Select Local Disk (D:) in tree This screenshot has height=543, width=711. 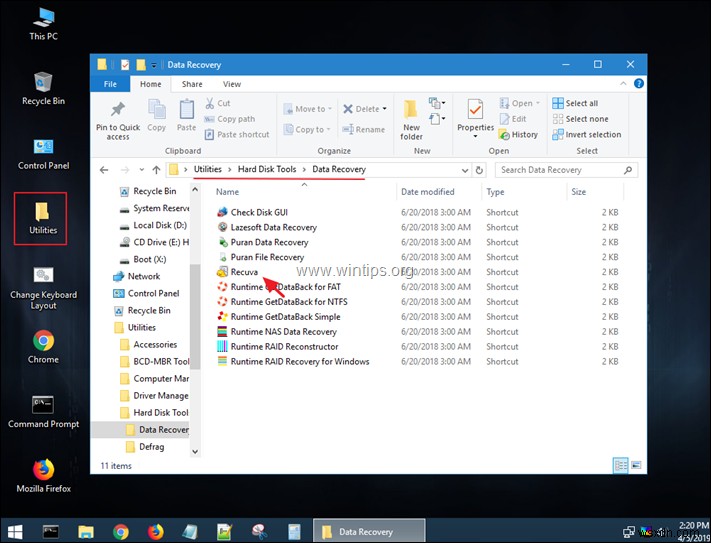click(160, 225)
